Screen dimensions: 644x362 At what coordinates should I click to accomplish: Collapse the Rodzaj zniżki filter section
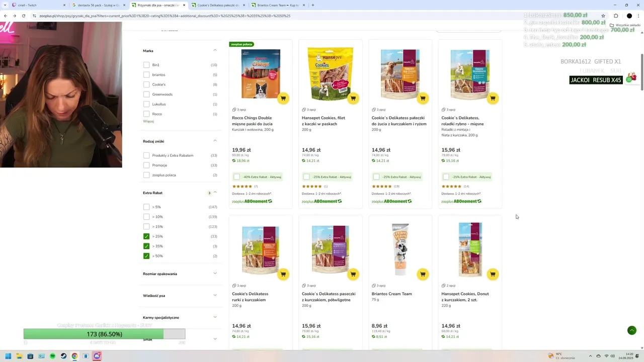coord(215,141)
